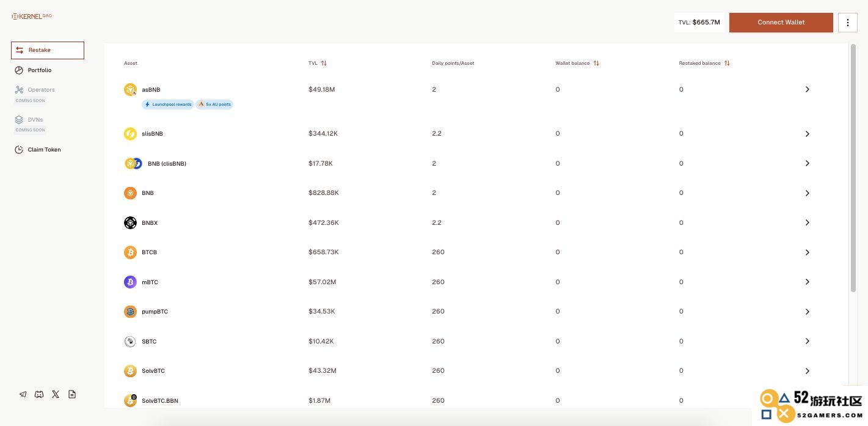Screen dimensions: 868x426
Task: Click the $344.12K TVL value
Action: pyautogui.click(x=323, y=133)
